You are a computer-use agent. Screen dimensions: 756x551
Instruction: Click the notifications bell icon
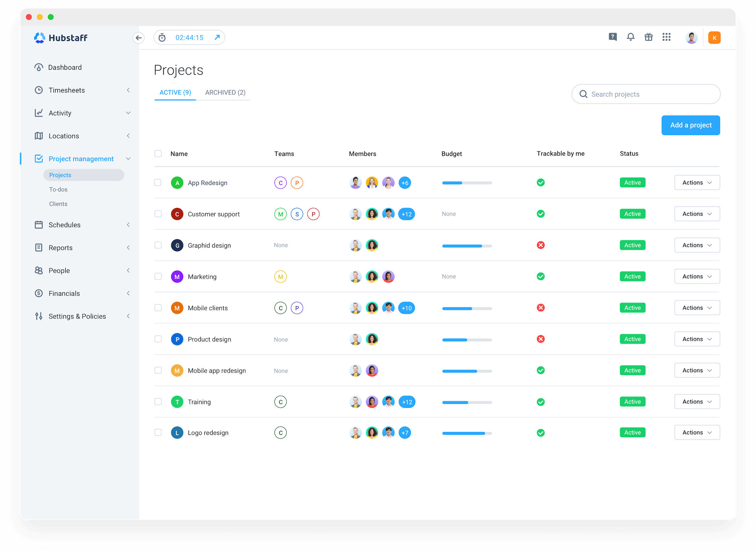point(630,37)
